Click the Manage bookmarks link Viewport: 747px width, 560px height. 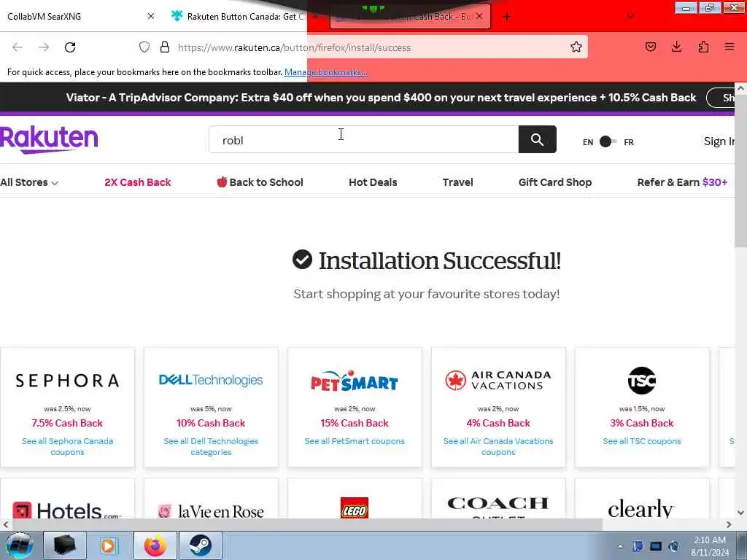click(x=326, y=72)
